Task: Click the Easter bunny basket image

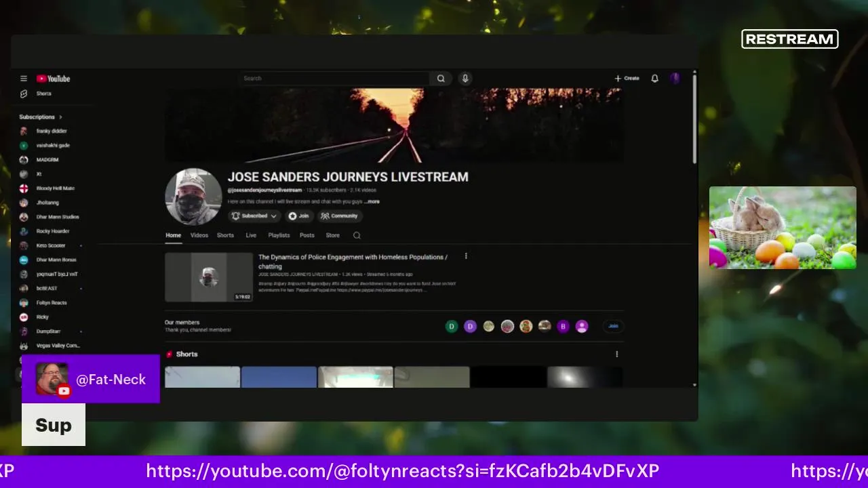Action: click(x=783, y=228)
